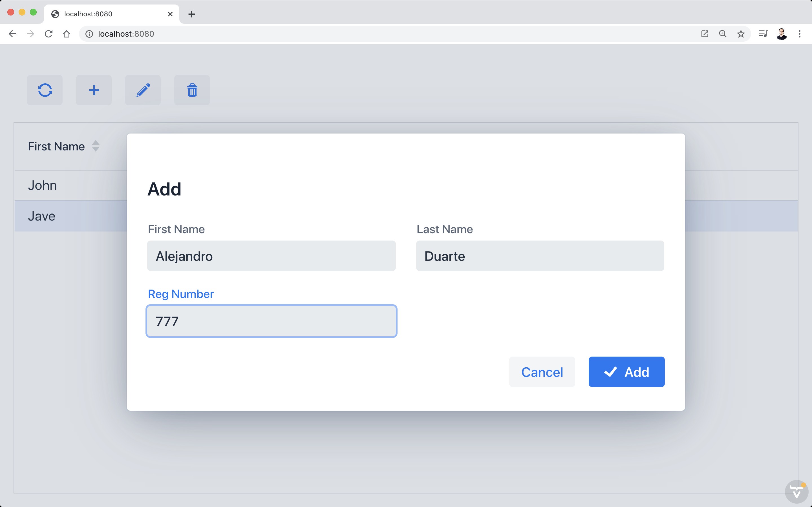Image resolution: width=812 pixels, height=507 pixels.
Task: Open a new browser tab
Action: click(192, 14)
